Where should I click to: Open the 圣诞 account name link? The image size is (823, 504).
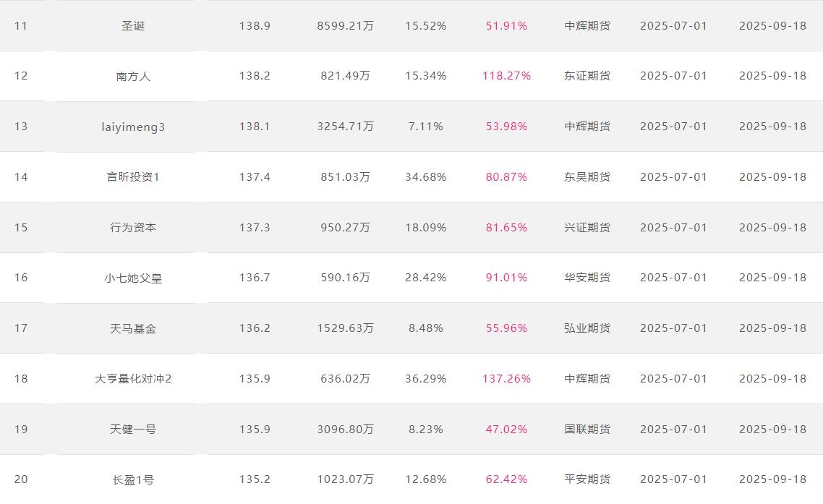point(133,26)
